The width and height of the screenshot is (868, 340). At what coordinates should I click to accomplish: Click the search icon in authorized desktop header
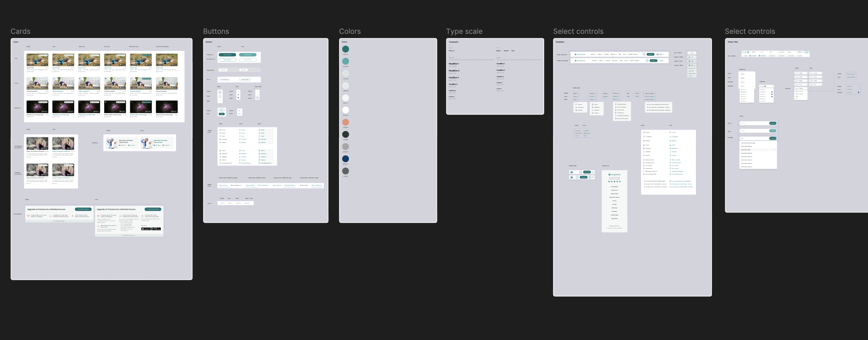(x=644, y=54)
